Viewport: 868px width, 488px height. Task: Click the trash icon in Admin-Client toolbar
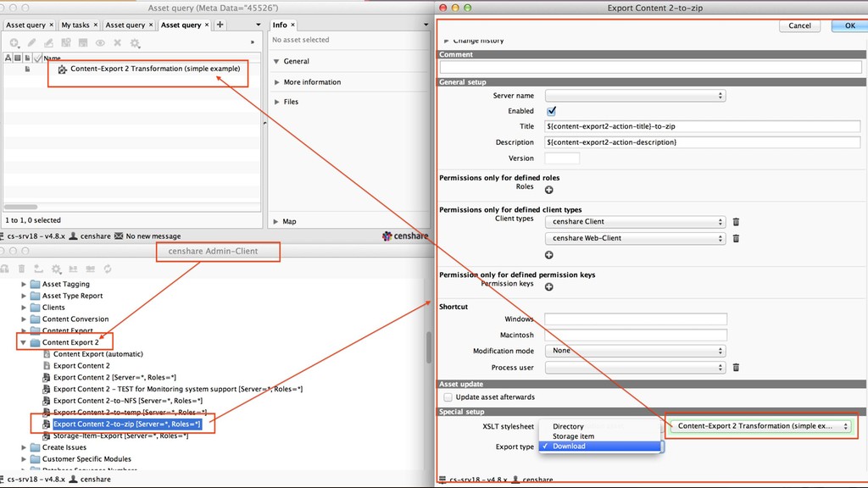click(x=22, y=269)
